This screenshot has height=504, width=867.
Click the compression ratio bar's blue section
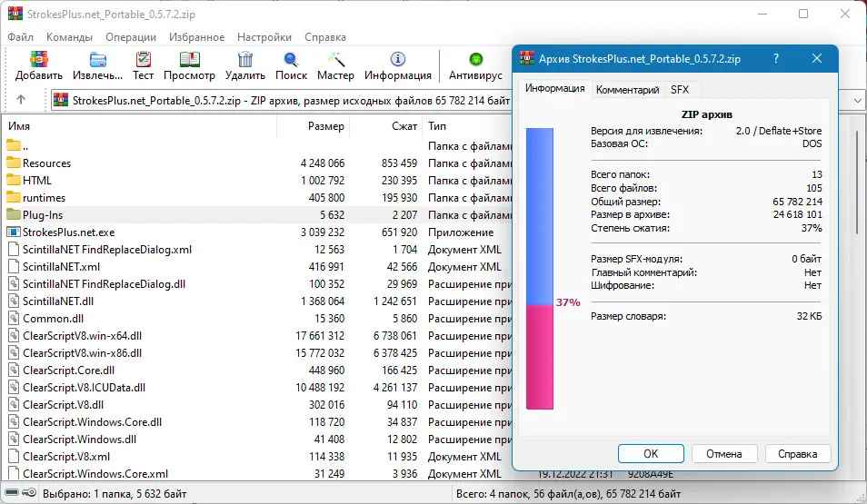[540, 217]
